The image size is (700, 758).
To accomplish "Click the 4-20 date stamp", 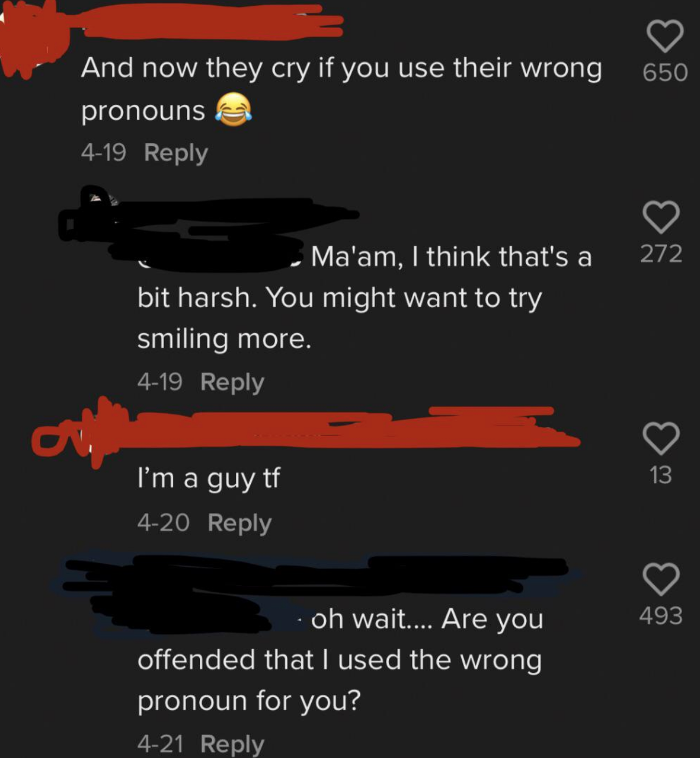I will [x=163, y=523].
